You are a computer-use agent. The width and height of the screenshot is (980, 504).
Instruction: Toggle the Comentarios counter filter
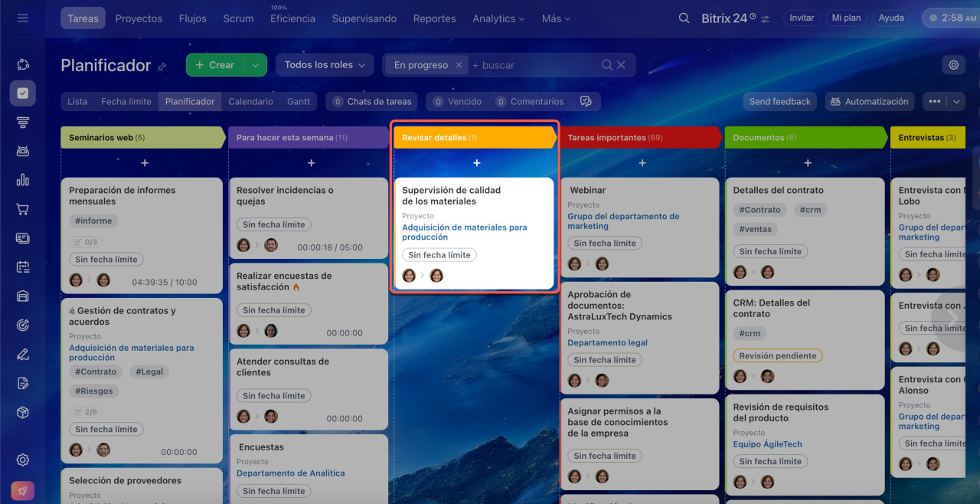[x=529, y=101]
